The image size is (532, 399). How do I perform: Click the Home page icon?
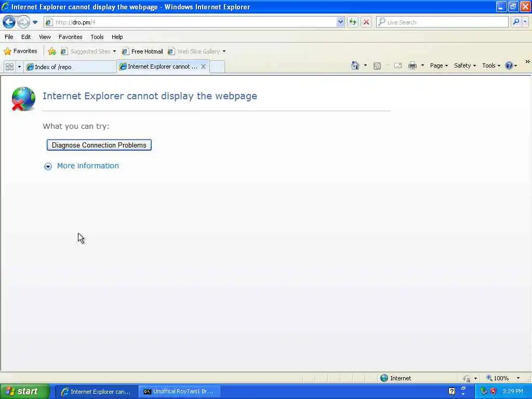pyautogui.click(x=355, y=65)
